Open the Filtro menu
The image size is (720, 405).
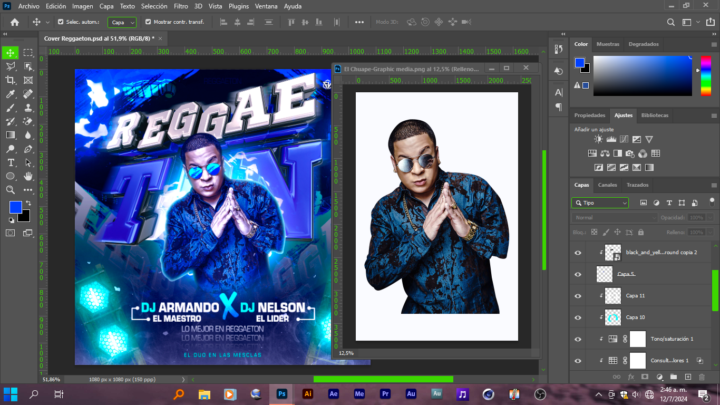[180, 6]
